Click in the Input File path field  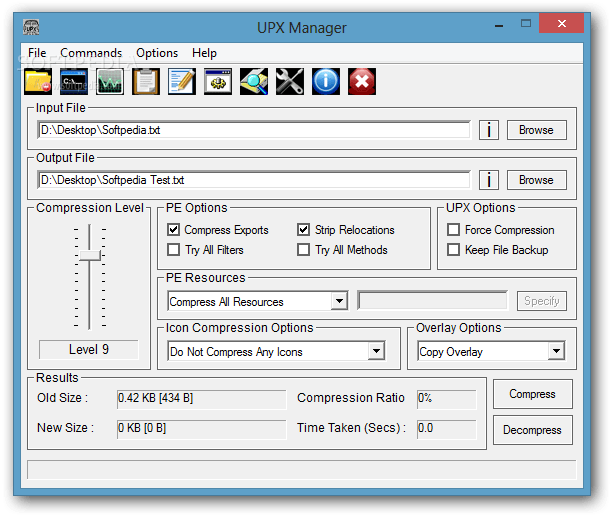coord(254,130)
